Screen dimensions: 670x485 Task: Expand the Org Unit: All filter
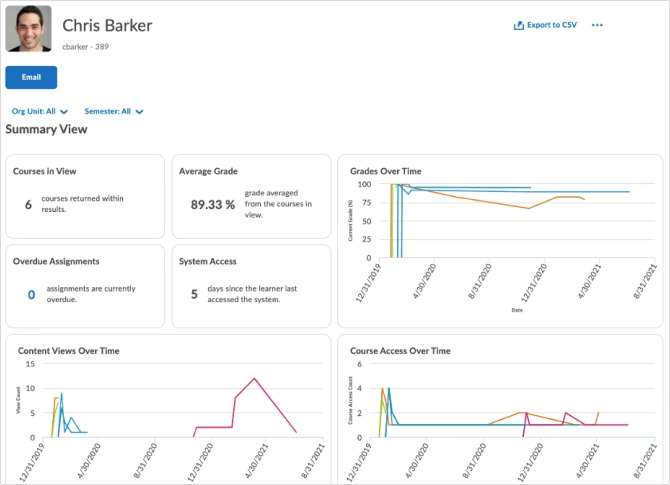pyautogui.click(x=40, y=112)
